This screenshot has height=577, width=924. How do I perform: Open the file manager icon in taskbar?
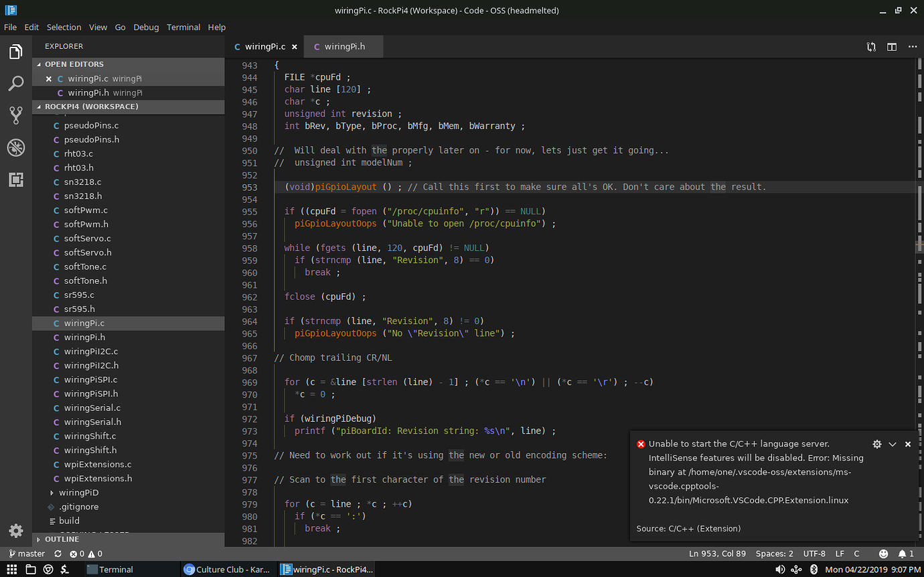point(30,570)
